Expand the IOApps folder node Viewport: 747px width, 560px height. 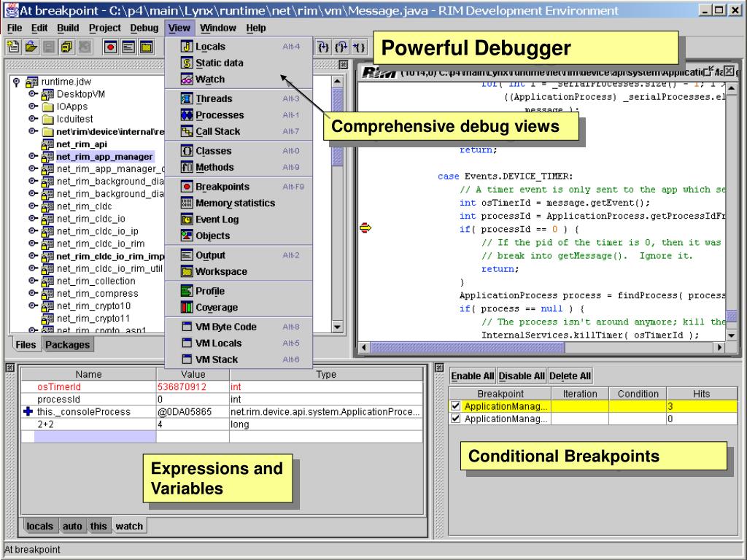(x=33, y=106)
